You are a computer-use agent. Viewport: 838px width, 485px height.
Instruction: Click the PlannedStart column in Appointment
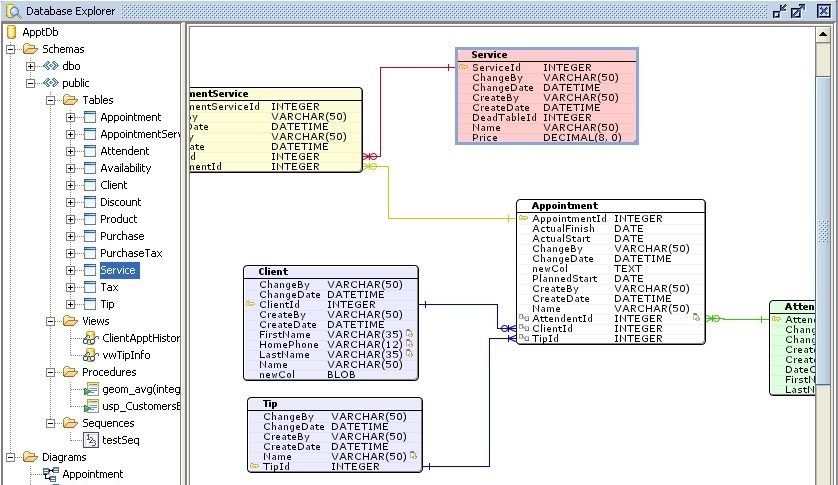pyautogui.click(x=610, y=279)
